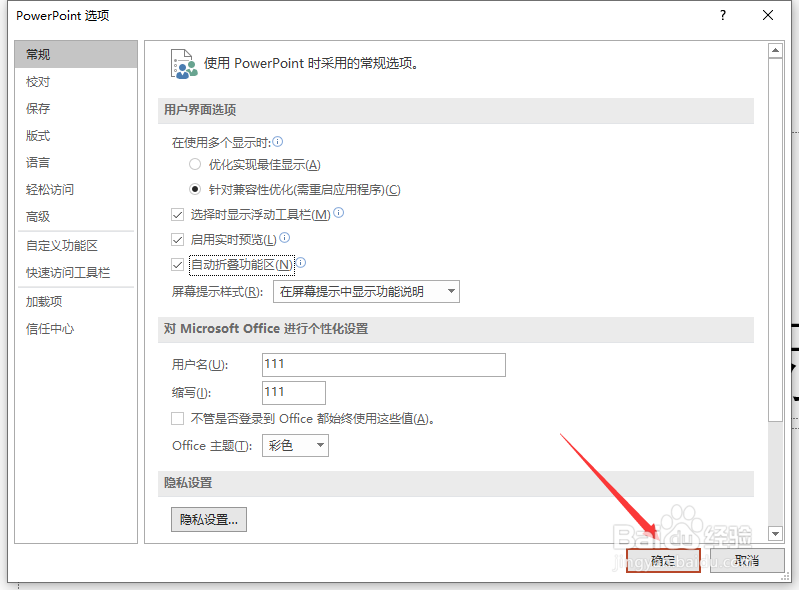Open the 保存 category

click(76, 109)
